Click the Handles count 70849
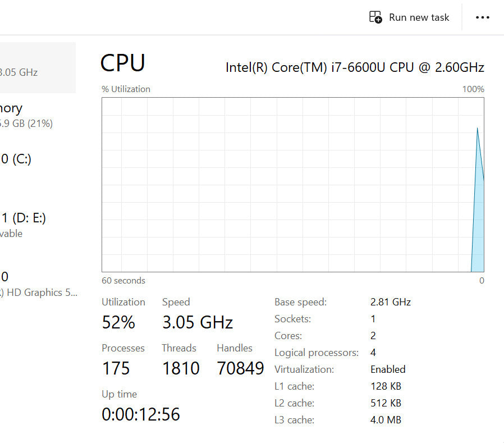Image resolution: width=504 pixels, height=443 pixels. 240,368
